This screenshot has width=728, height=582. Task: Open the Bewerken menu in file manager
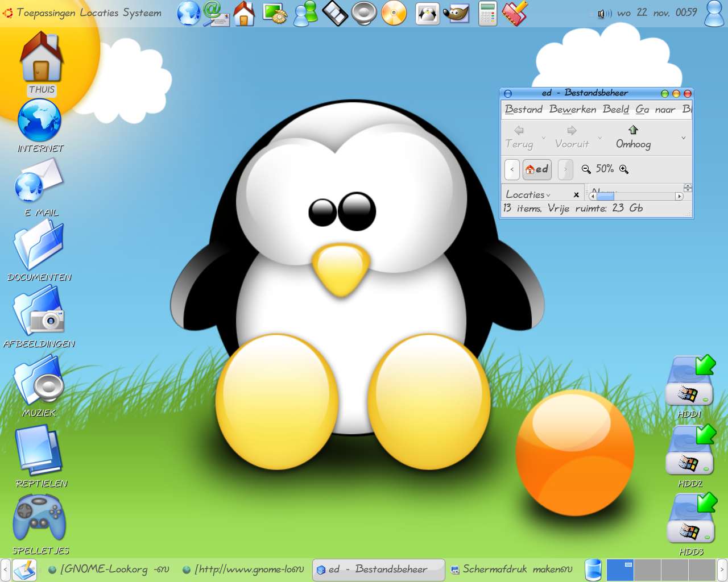(x=573, y=109)
